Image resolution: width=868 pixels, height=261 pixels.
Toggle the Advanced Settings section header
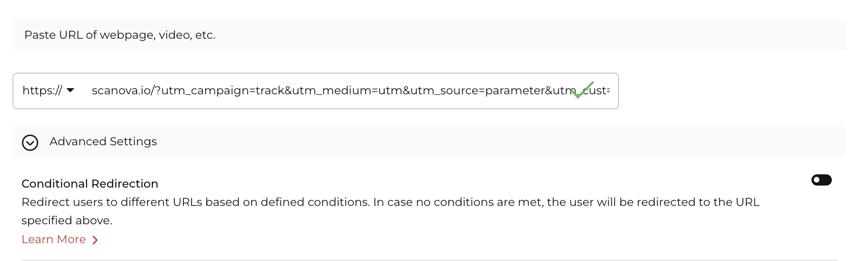(x=429, y=142)
